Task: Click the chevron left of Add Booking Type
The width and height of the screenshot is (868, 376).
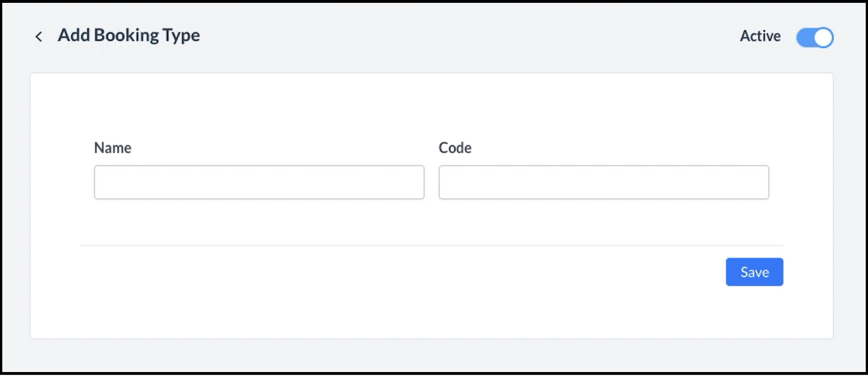Action: (39, 37)
